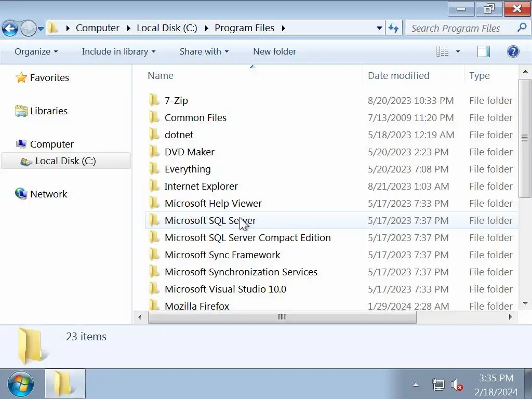Expand the chevron before Computer breadcrumb
This screenshot has width=532, height=399.
coord(68,28)
